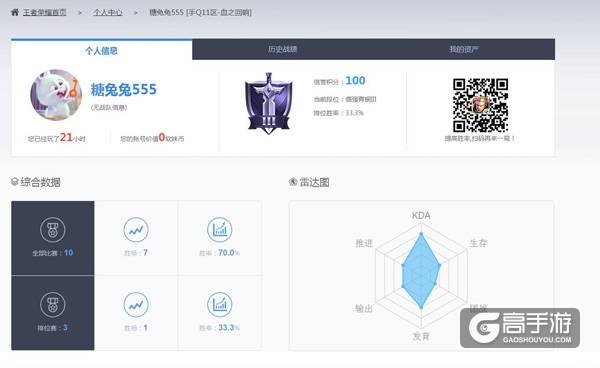Image resolution: width=600 pixels, height=368 pixels.
Task: Click the QR code image
Action: tap(481, 105)
